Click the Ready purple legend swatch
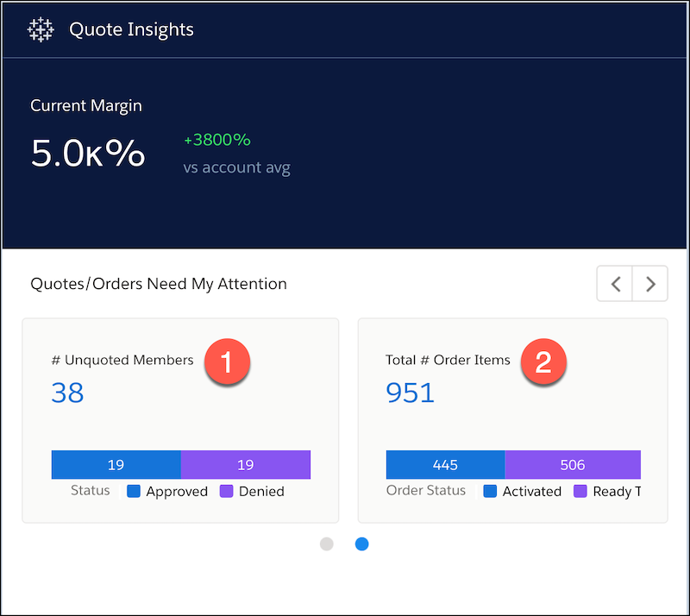The width and height of the screenshot is (690, 616). click(580, 491)
